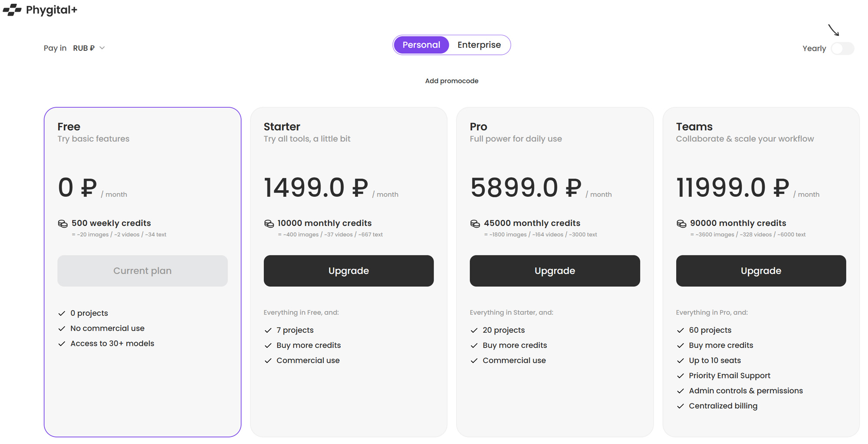Open the Add promocode link
Image resolution: width=868 pixels, height=444 pixels.
click(x=451, y=81)
